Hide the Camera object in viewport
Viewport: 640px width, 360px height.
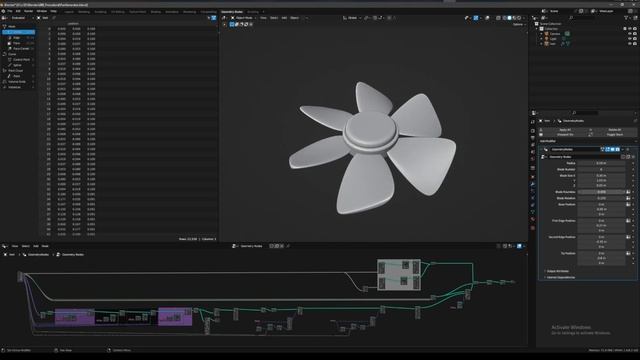point(630,34)
